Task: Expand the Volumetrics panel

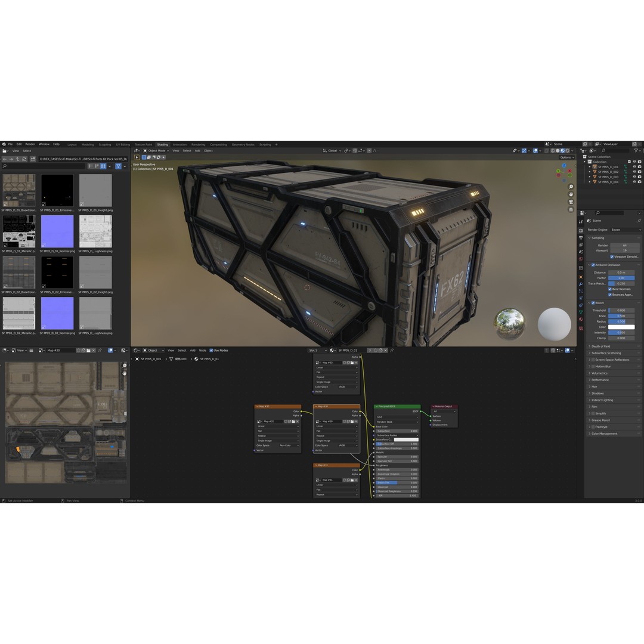Action: (614, 373)
